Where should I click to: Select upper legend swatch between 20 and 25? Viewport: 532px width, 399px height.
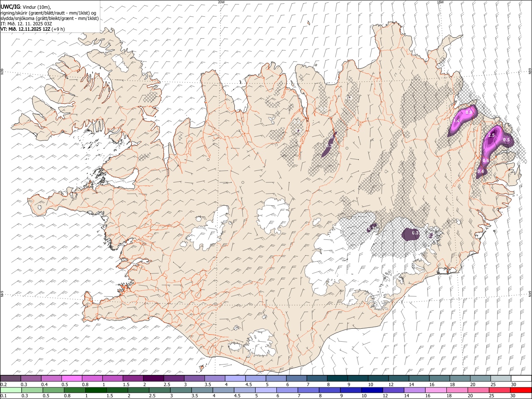[480, 378]
